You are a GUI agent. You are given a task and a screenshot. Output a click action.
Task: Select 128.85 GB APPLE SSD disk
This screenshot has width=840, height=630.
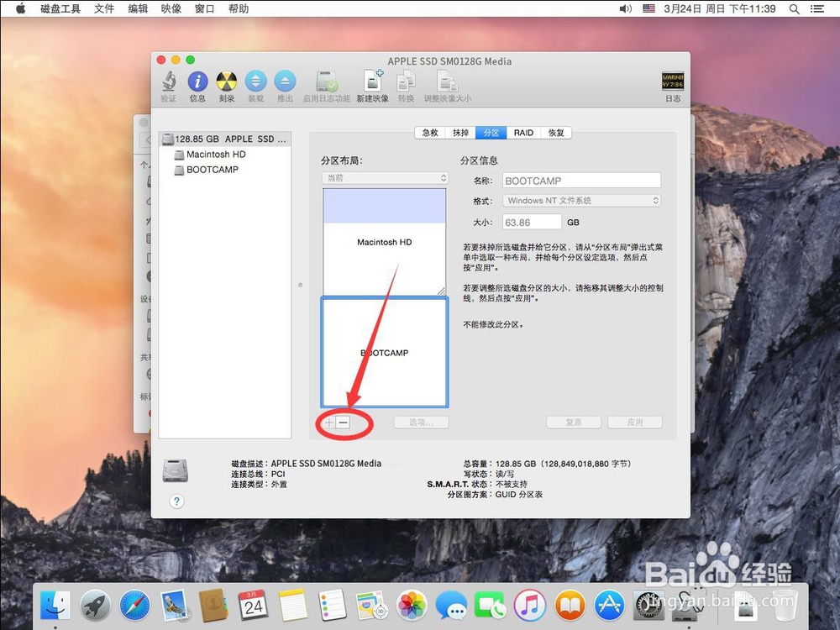tap(225, 139)
